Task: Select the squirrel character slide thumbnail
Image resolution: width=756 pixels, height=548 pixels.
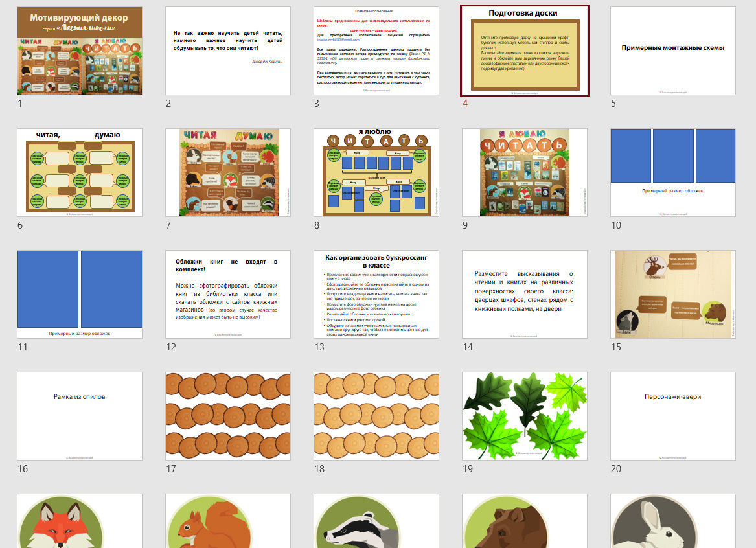Action: point(228,521)
